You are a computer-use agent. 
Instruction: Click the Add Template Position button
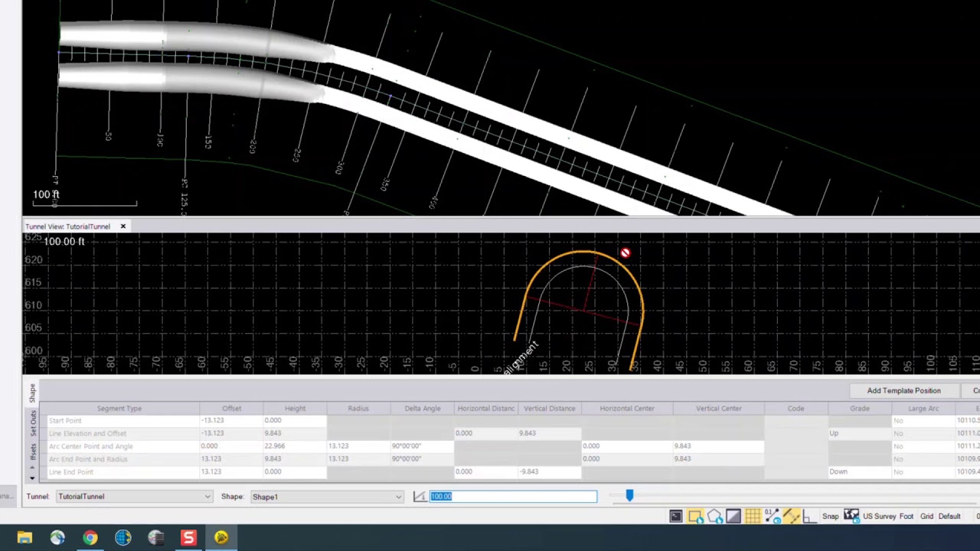click(x=904, y=391)
